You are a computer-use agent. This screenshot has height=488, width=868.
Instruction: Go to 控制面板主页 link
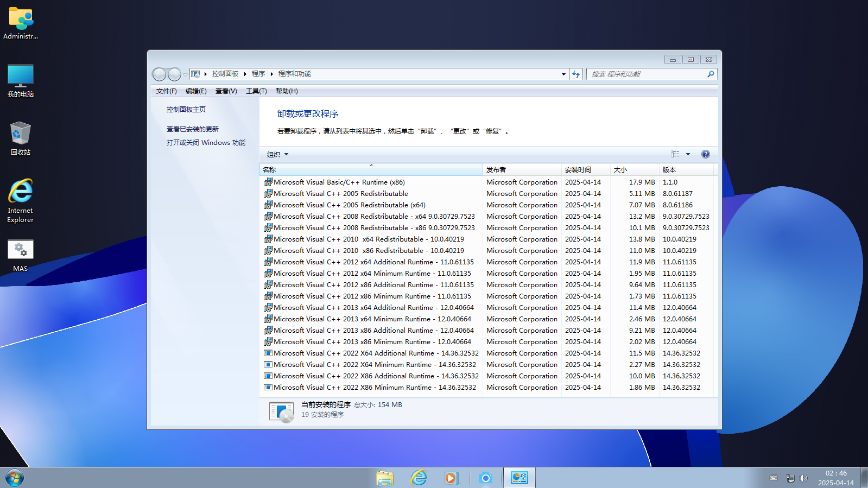[186, 110]
